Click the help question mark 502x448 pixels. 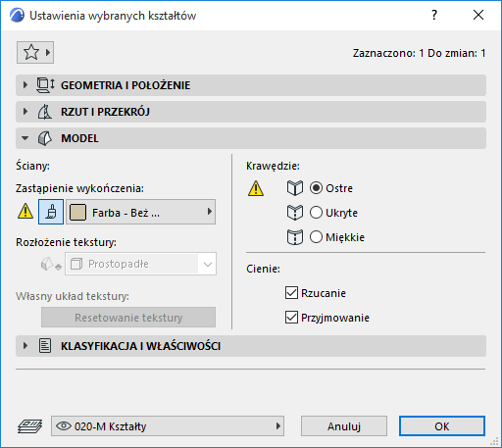tap(434, 15)
